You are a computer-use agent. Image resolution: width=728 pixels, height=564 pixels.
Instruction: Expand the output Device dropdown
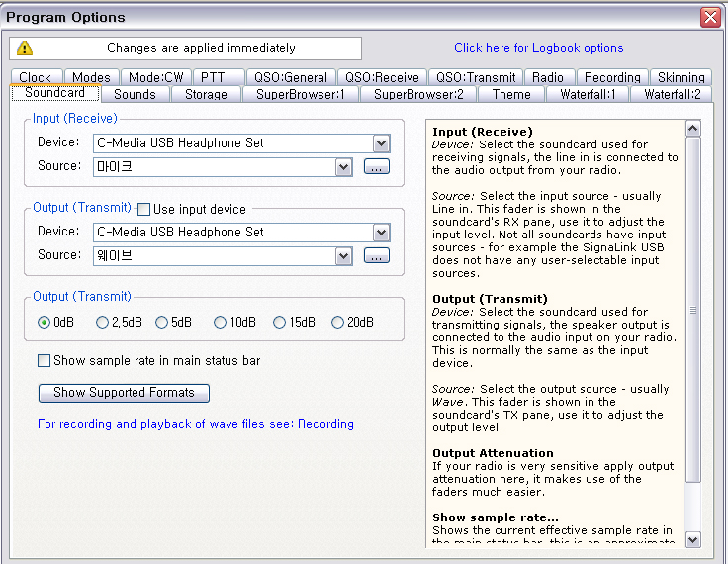pos(382,233)
